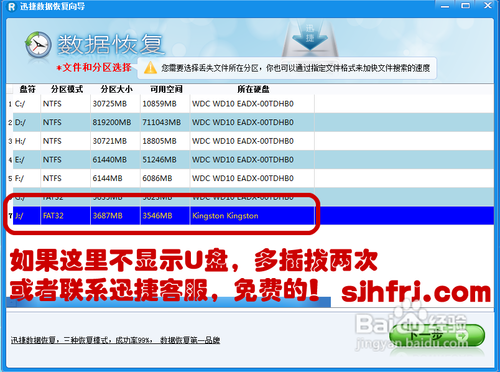Select the D:/ drive row
This screenshot has width=500, height=372.
coord(250,122)
